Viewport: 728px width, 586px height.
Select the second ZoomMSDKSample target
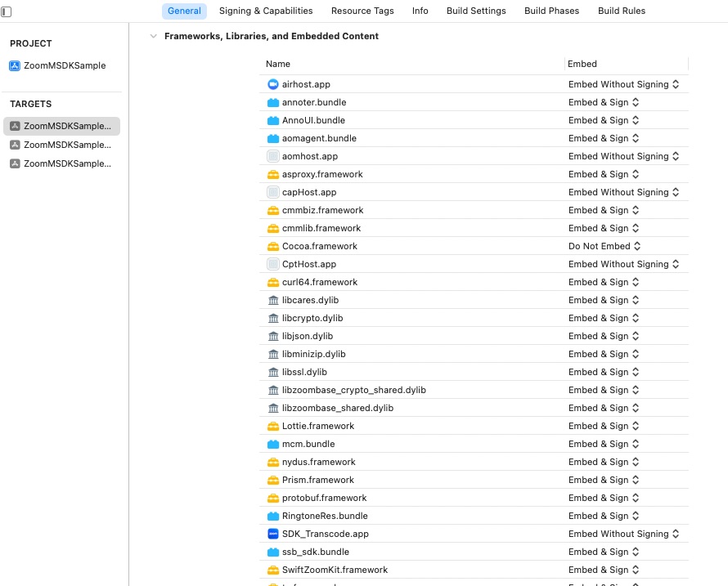pos(61,145)
